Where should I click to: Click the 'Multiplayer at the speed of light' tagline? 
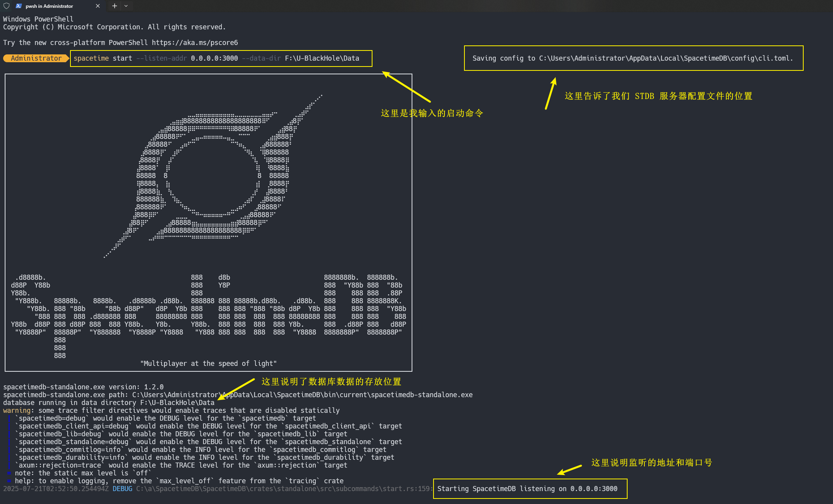[209, 364]
